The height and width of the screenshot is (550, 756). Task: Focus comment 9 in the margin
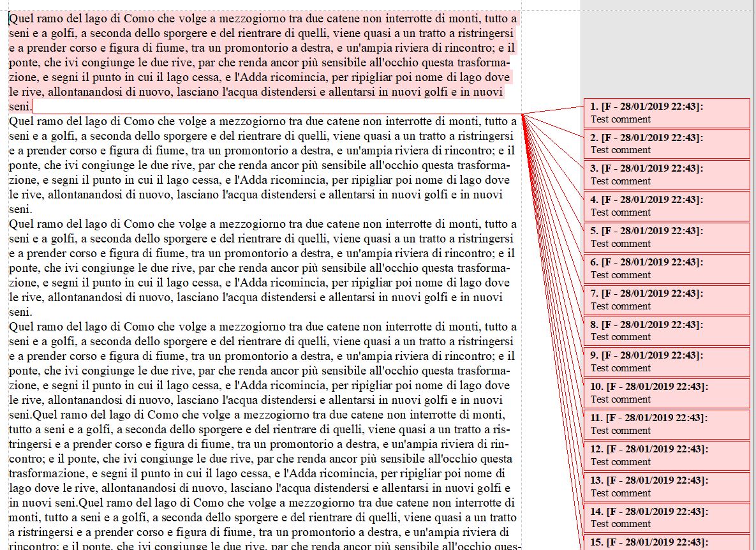667,362
